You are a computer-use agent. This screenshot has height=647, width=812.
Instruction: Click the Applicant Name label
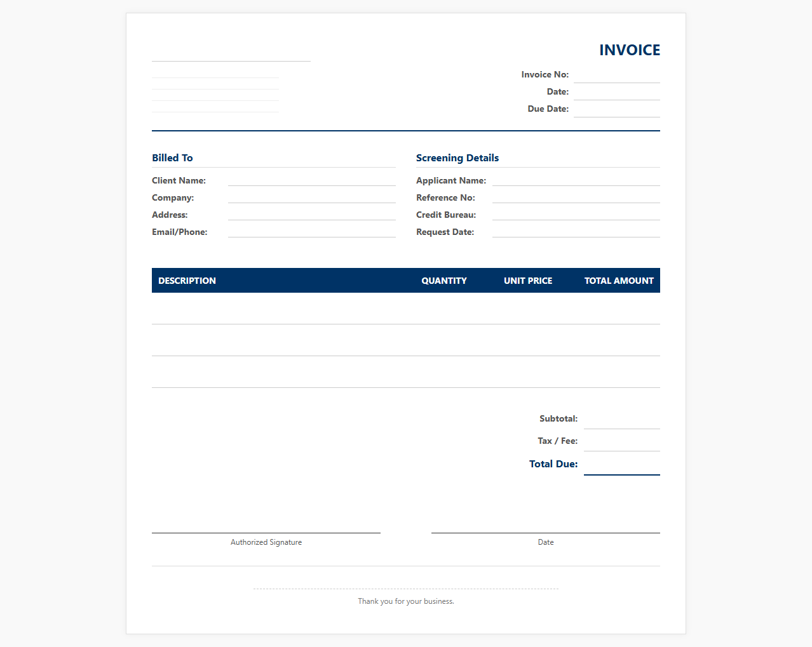pyautogui.click(x=451, y=181)
